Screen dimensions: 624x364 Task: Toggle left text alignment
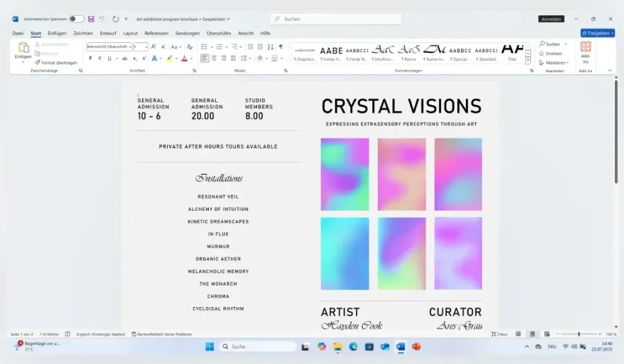[x=204, y=58]
